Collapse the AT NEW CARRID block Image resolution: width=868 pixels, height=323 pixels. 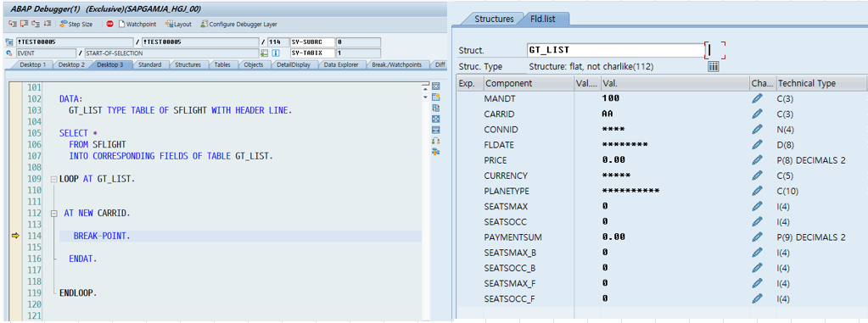(x=53, y=214)
